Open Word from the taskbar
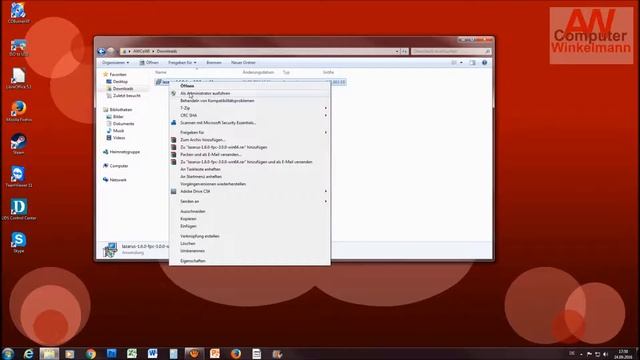Screen dimensions: 640x360 point(153,353)
